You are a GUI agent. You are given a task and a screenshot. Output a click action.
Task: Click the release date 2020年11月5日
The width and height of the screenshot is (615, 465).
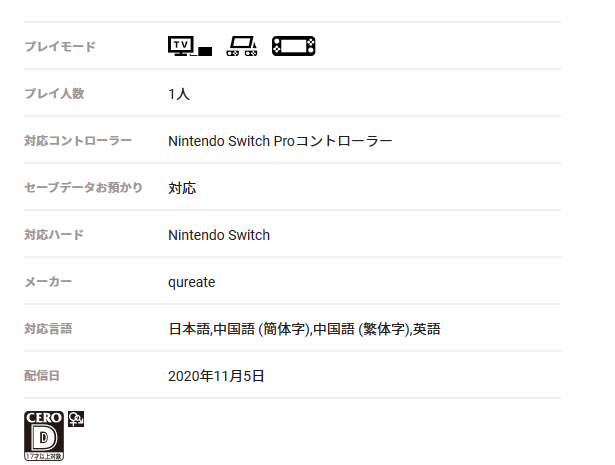pos(216,376)
